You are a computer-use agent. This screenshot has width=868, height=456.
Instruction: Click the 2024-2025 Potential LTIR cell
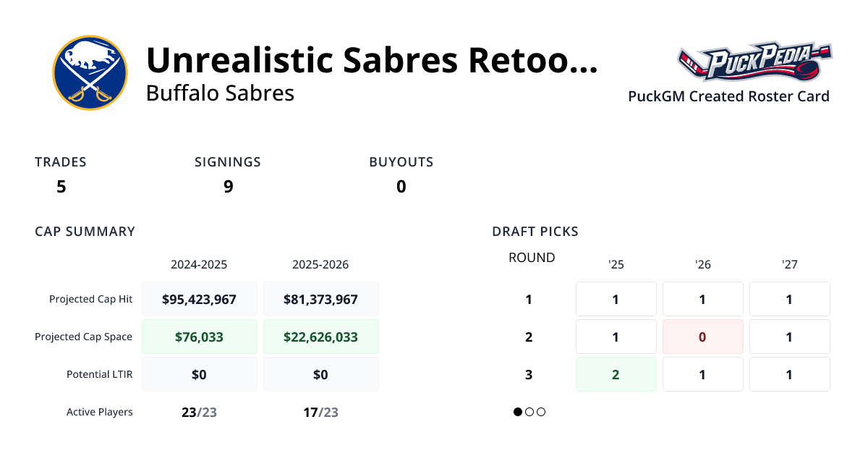click(200, 374)
